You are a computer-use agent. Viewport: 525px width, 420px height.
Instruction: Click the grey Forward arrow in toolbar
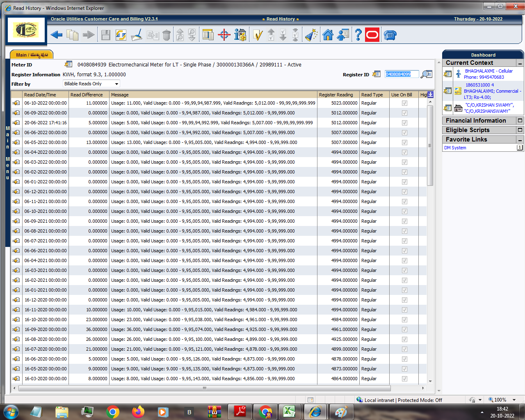(x=88, y=35)
